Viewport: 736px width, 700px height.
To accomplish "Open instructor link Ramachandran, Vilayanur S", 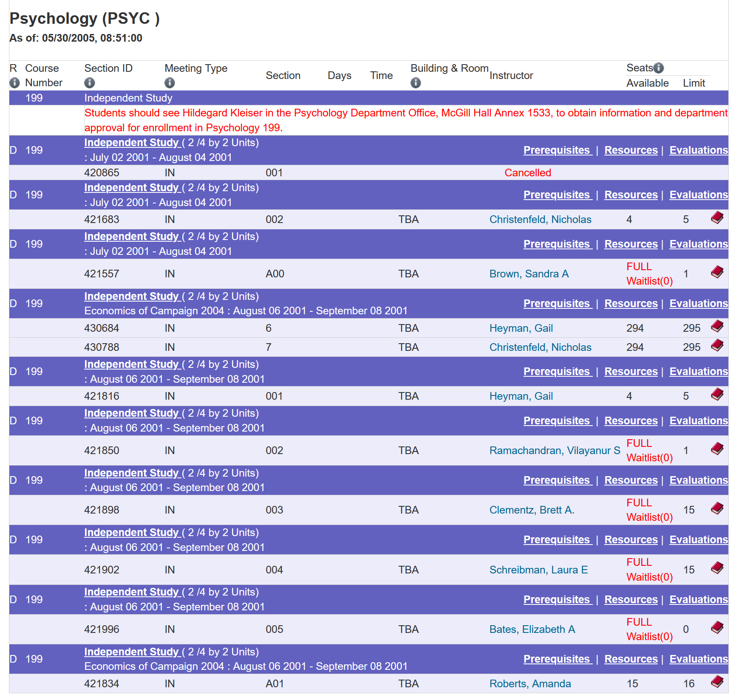I will pyautogui.click(x=555, y=451).
